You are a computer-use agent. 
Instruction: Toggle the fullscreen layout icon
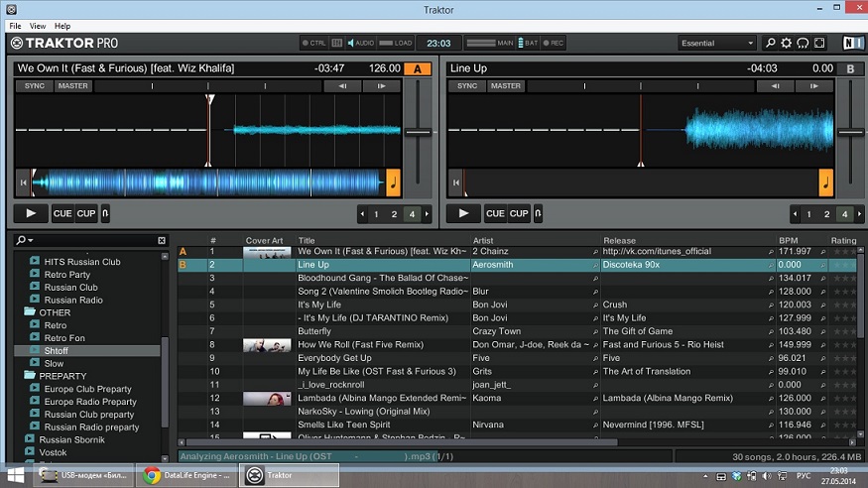819,43
